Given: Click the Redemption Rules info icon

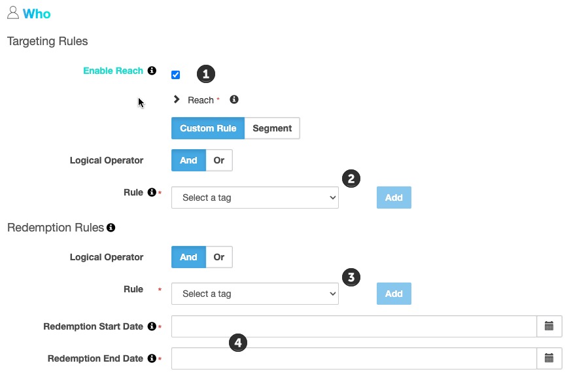Looking at the screenshot, I should [111, 227].
